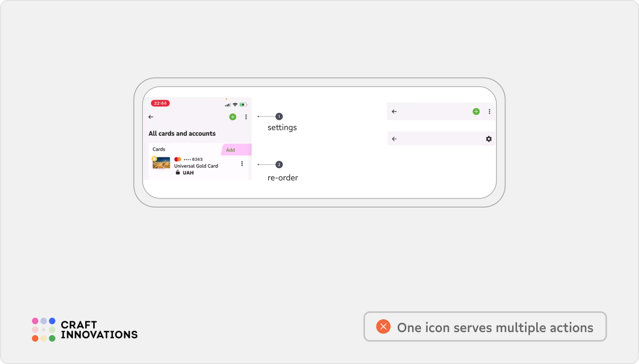Open the kebab overflow menu in the top bar
Viewport: 639px width, 364px height.
click(247, 117)
